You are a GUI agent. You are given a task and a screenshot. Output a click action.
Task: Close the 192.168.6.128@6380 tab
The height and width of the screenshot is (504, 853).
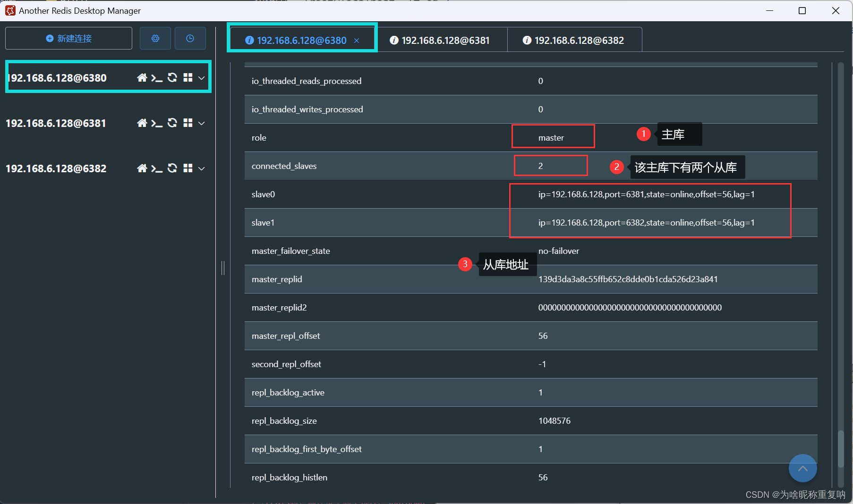[x=357, y=41]
